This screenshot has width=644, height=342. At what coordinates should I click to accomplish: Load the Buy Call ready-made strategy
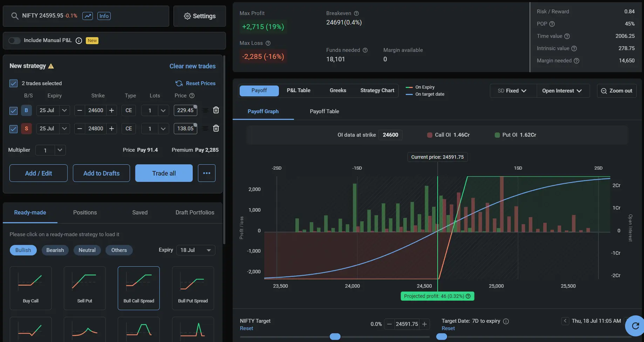coord(31,288)
